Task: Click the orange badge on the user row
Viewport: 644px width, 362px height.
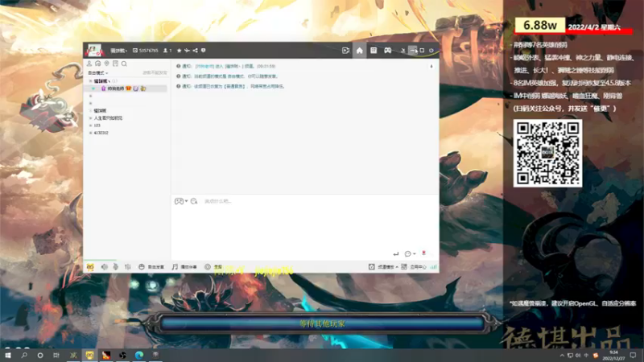Action: tap(129, 88)
